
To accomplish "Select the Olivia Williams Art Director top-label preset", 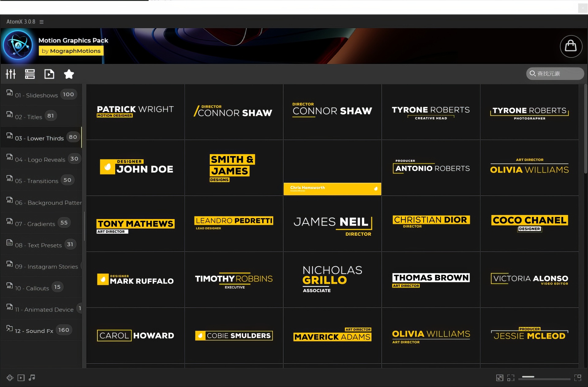I will [530, 168].
